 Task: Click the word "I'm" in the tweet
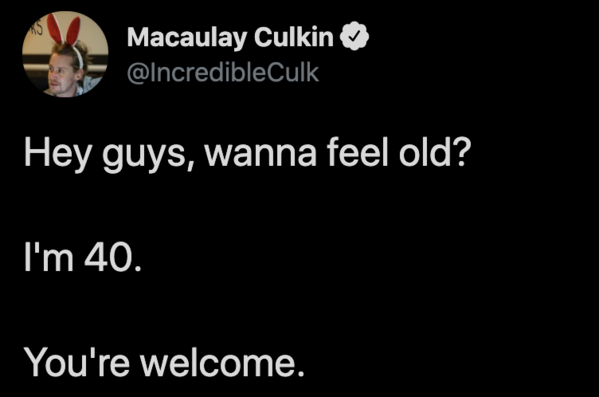tap(49, 258)
